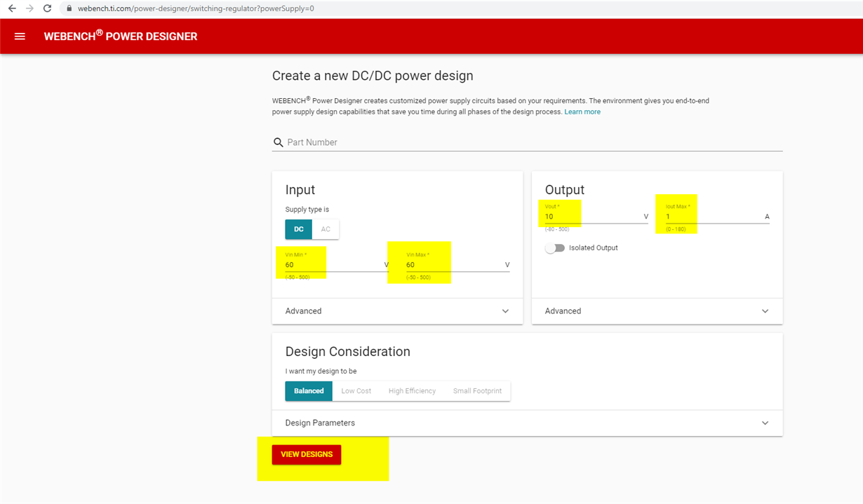Click the padlock site info icon

point(69,8)
